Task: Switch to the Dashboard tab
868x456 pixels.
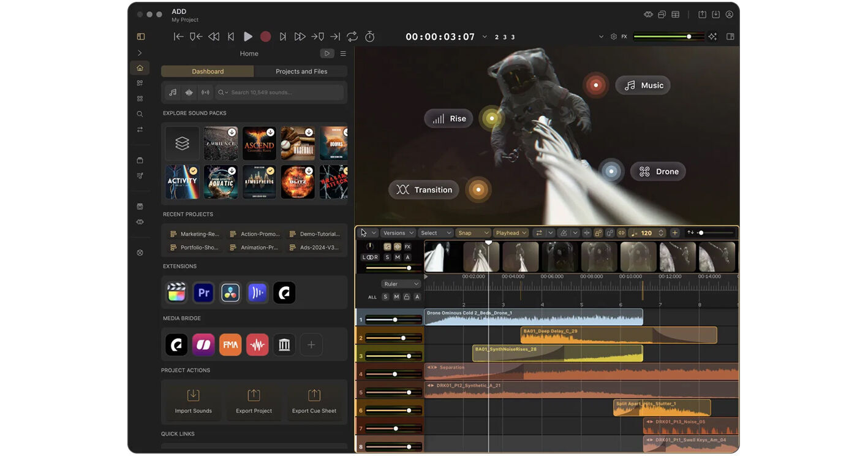Action: pos(208,72)
